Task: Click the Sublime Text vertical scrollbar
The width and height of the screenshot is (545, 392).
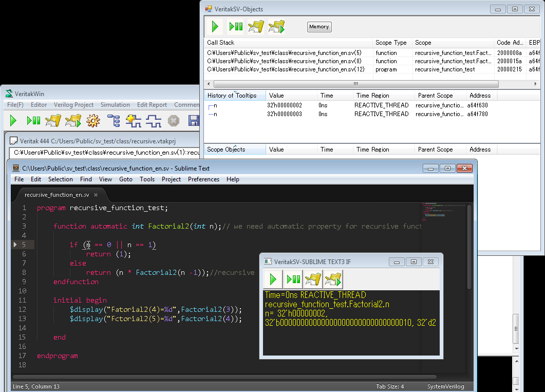Action: pyautogui.click(x=469, y=247)
